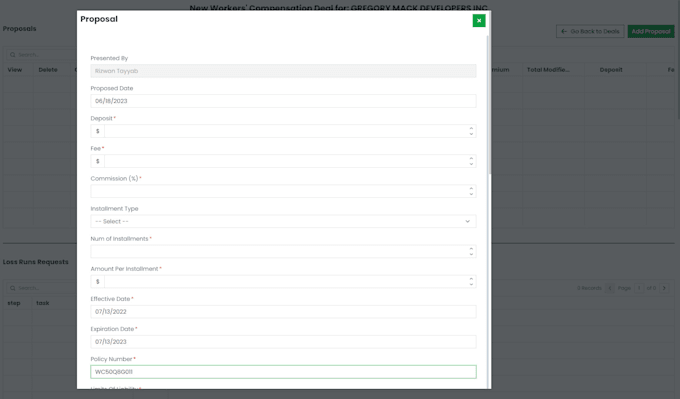
Task: Click the Installment Type label
Action: (114, 209)
